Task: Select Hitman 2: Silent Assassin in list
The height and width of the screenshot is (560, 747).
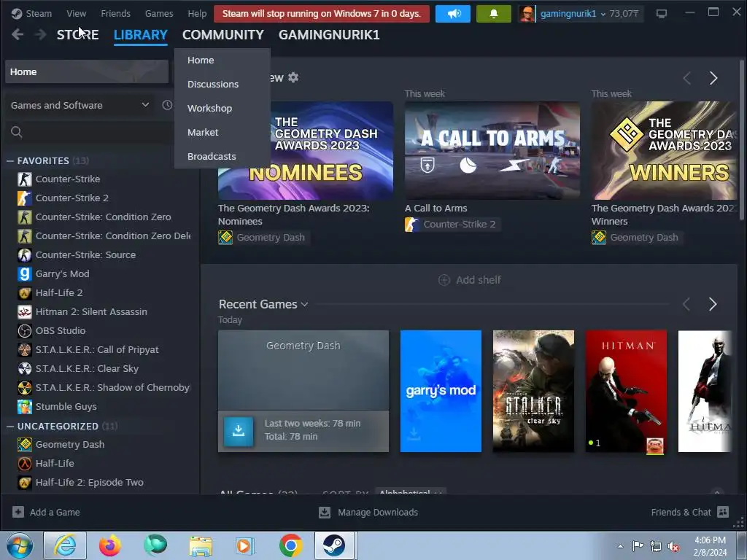Action: click(91, 312)
